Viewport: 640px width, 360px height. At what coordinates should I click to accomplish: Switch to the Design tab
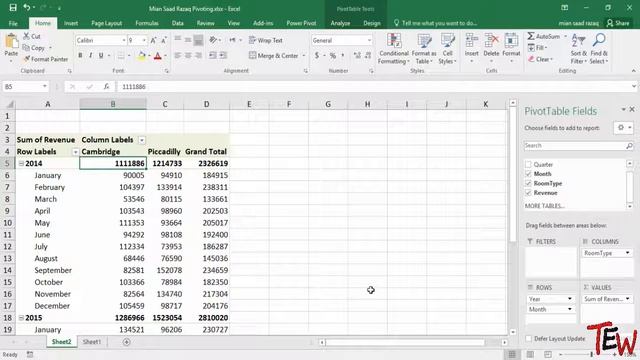pyautogui.click(x=372, y=23)
